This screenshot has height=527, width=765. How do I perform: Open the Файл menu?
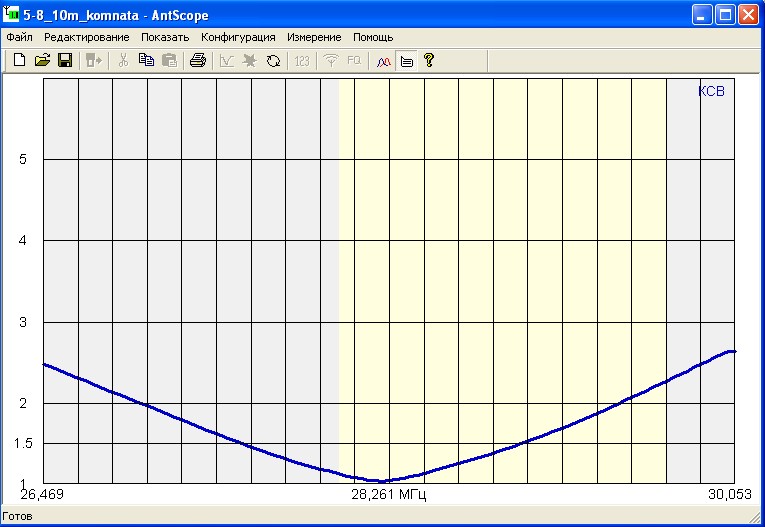click(x=19, y=37)
